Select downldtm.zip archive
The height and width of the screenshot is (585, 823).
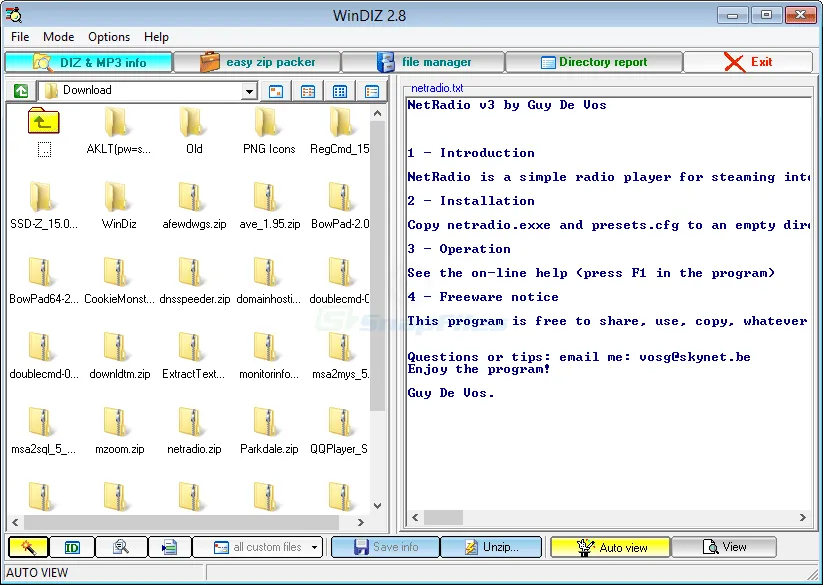pyautogui.click(x=119, y=355)
